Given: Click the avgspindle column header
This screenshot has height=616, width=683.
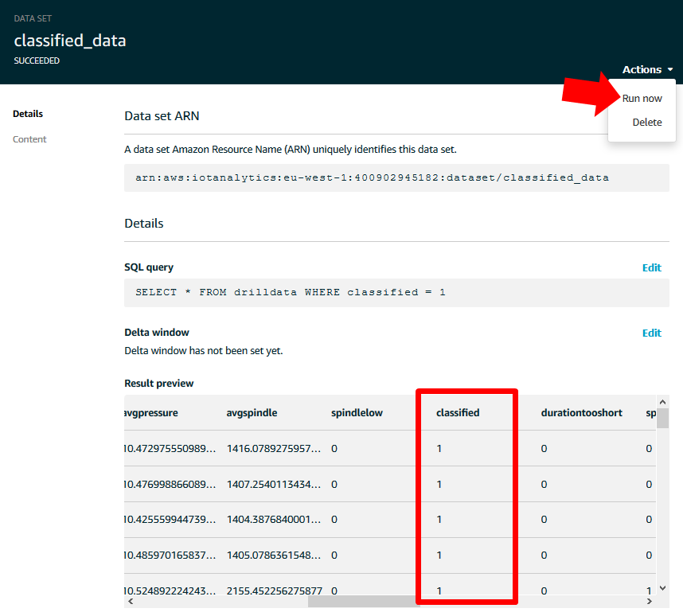Looking at the screenshot, I should point(252,413).
